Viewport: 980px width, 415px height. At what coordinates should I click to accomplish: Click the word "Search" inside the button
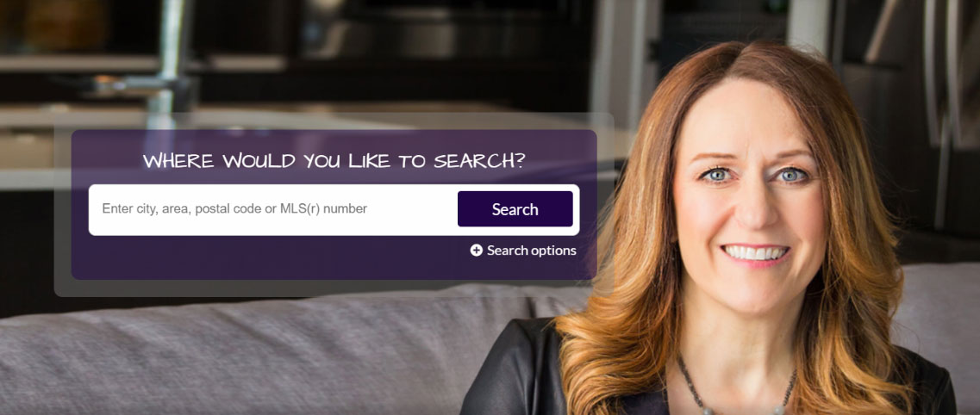tap(515, 210)
